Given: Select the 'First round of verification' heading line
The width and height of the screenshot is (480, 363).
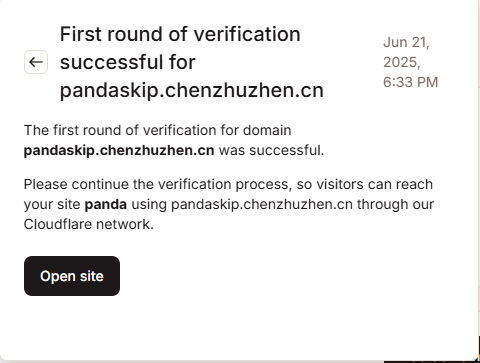Looking at the screenshot, I should click(x=180, y=34).
